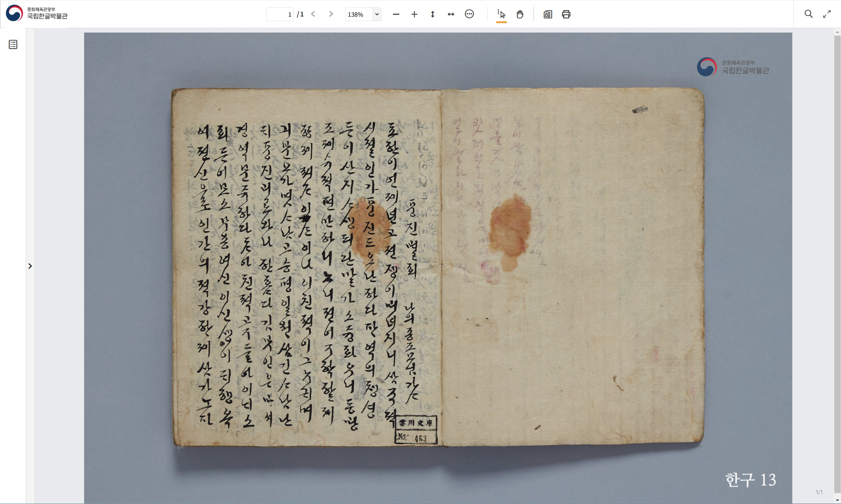841x504 pixels.
Task: Open the page layout view icon
Action: coord(548,14)
